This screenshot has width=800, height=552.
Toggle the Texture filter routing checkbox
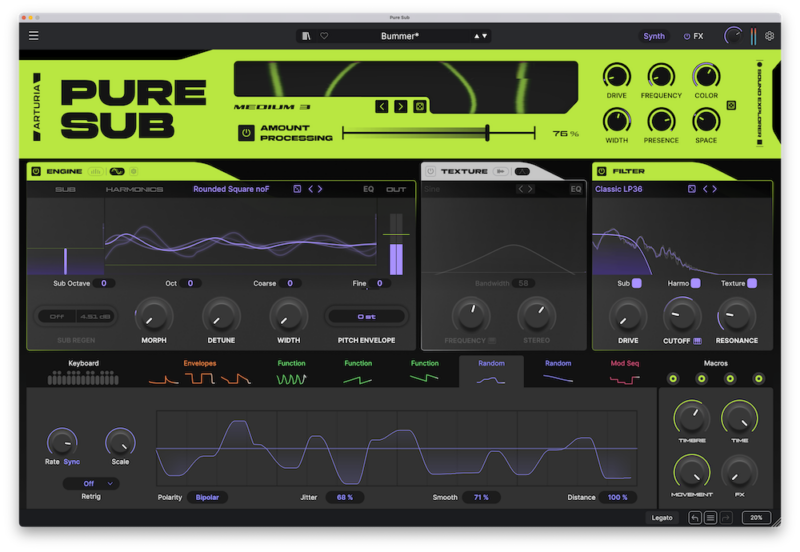(x=752, y=283)
